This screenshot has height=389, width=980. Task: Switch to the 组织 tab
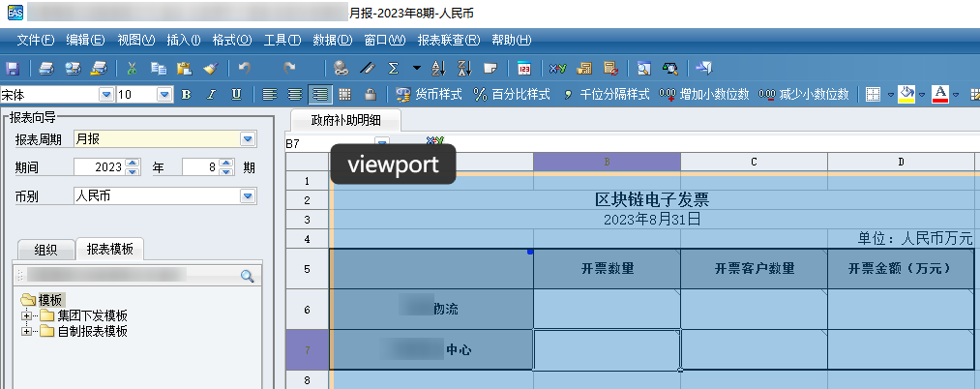[x=46, y=249]
